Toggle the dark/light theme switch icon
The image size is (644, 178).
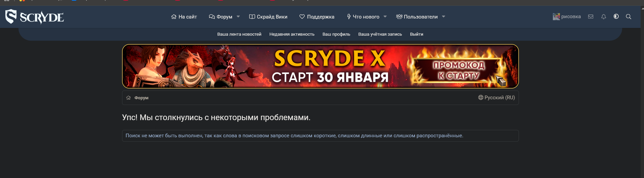point(616,16)
